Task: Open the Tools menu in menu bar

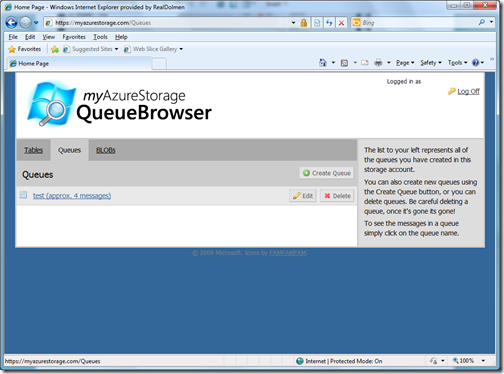Action: point(100,37)
